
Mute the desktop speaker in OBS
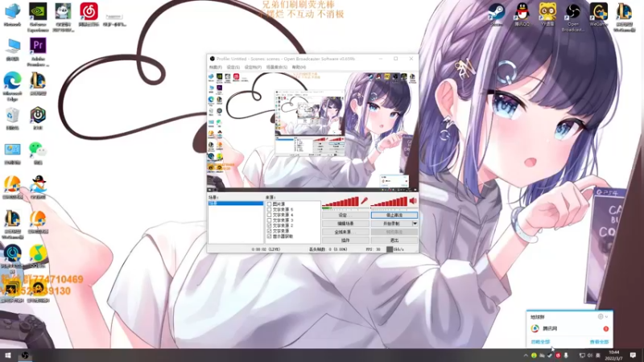click(413, 200)
